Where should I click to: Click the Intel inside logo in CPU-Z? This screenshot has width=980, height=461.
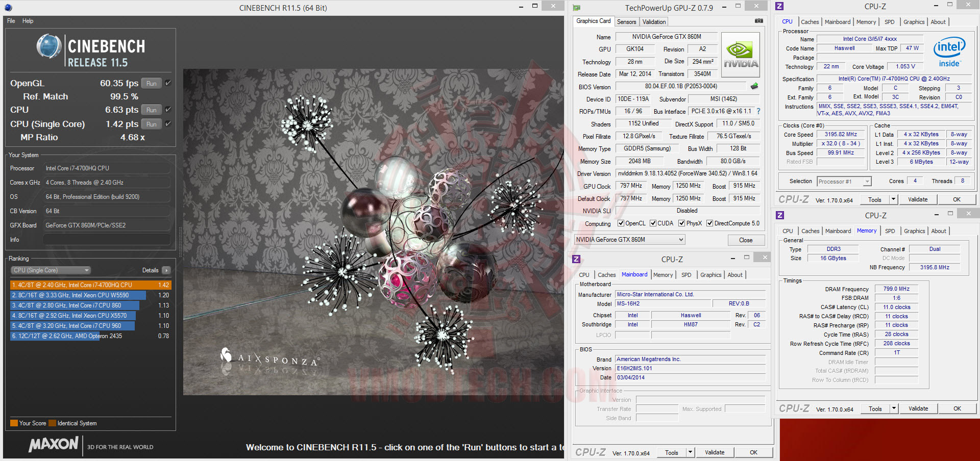tap(949, 52)
